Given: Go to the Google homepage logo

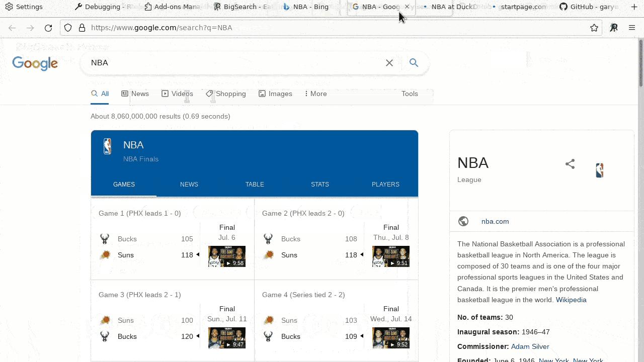Looking at the screenshot, I should [35, 63].
